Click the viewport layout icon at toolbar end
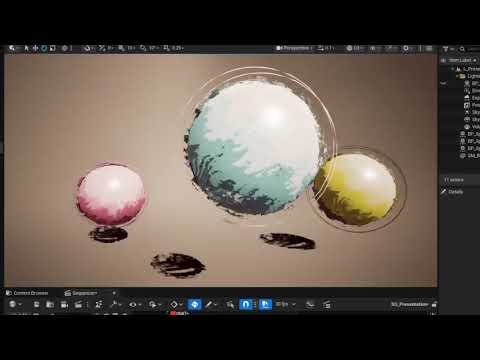This screenshot has height=360, width=480. coord(429,48)
